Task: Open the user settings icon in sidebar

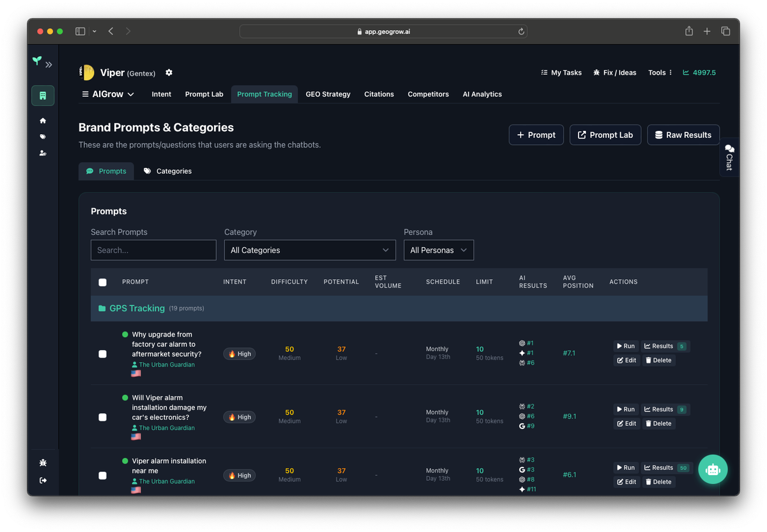Action: click(x=43, y=153)
